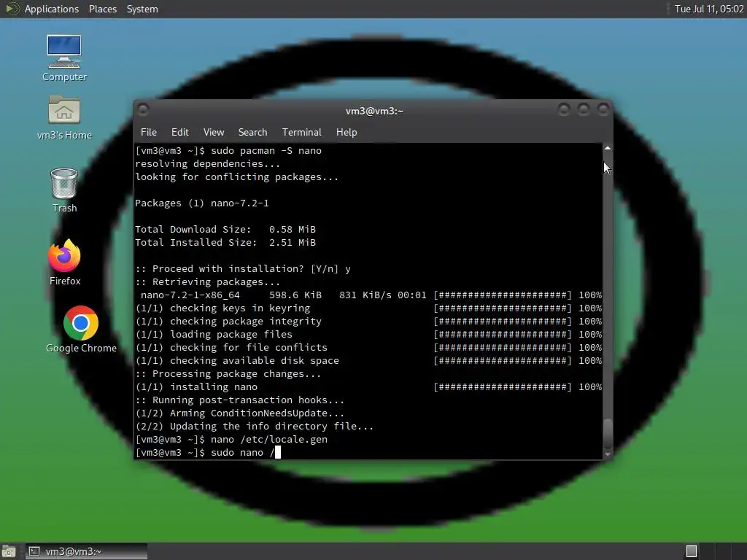The width and height of the screenshot is (747, 560).
Task: Minimize the terminal window
Action: point(564,110)
